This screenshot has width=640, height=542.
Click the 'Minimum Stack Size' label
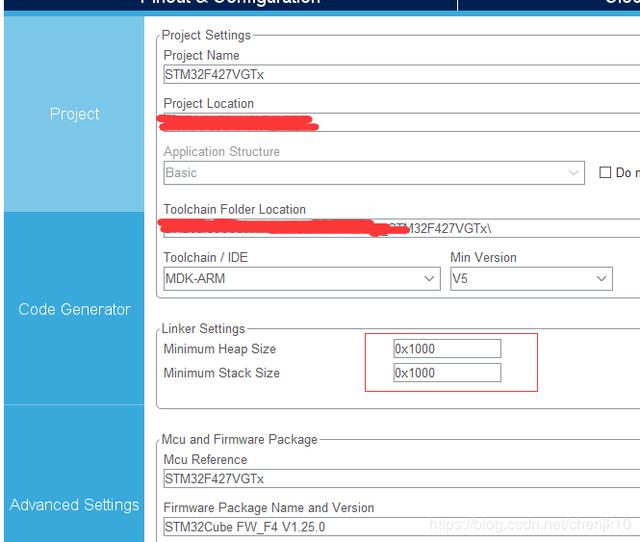(222, 373)
